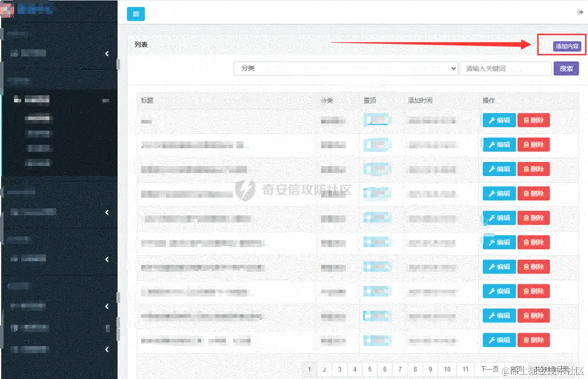Click 编辑 edit button in the sixth table row
The height and width of the screenshot is (379, 588).
[x=499, y=242]
